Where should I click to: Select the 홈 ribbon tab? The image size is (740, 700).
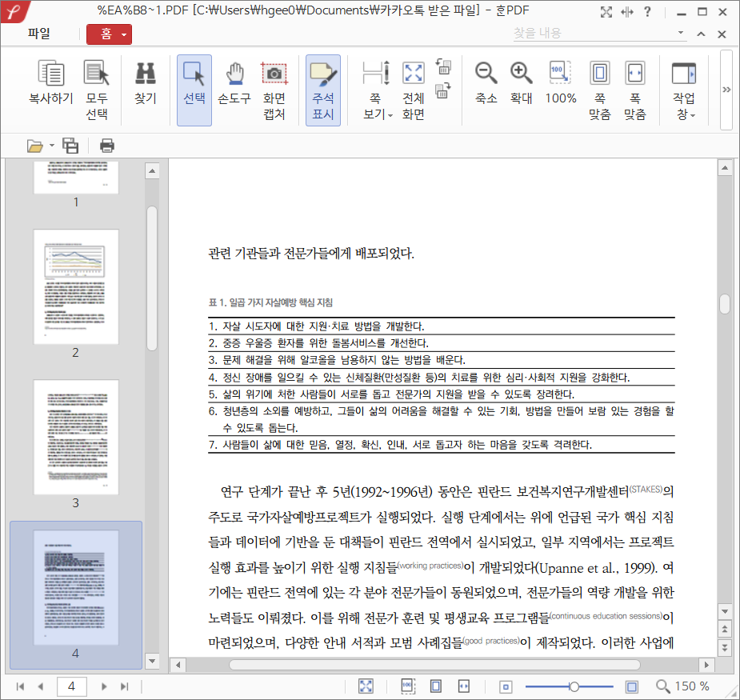(x=109, y=34)
